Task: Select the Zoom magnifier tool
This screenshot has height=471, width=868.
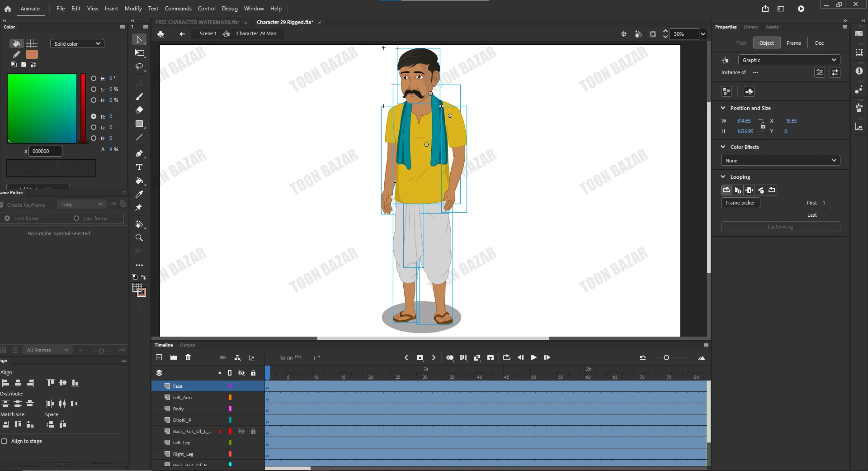Action: [x=139, y=238]
